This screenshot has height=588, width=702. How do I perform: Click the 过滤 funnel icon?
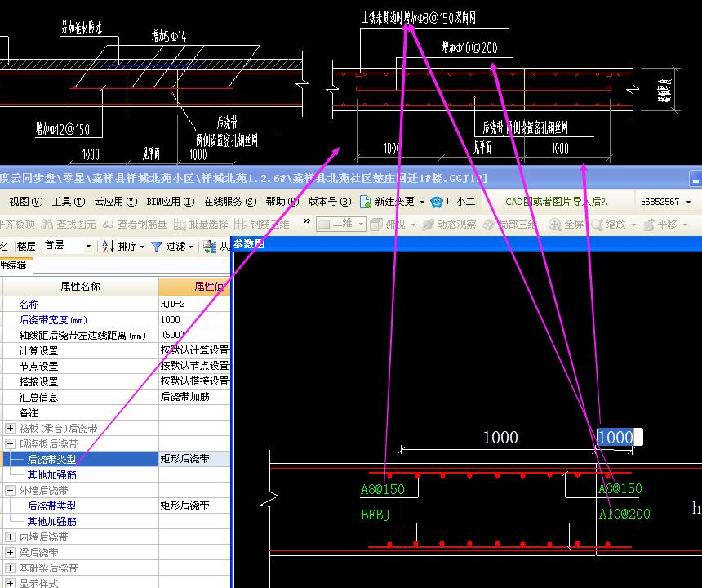tap(156, 247)
